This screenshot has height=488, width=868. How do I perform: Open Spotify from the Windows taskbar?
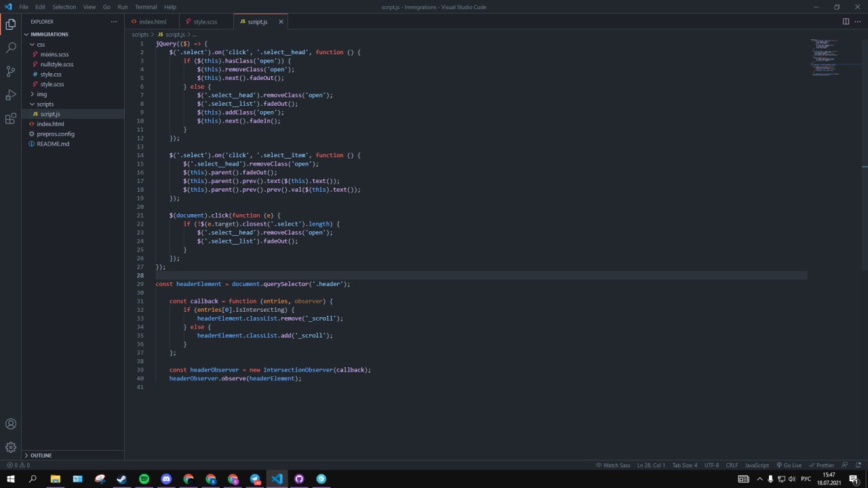tap(144, 479)
